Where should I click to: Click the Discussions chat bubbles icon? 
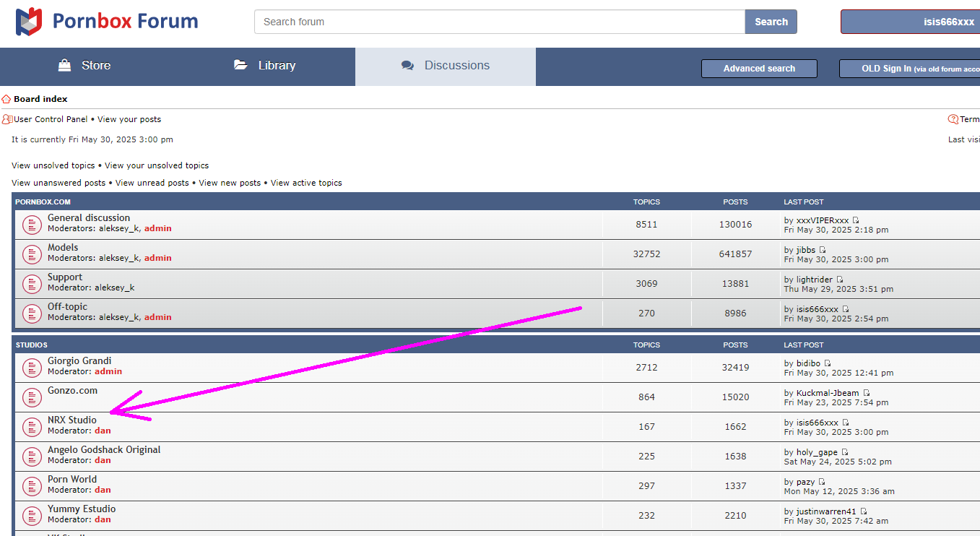(x=408, y=66)
